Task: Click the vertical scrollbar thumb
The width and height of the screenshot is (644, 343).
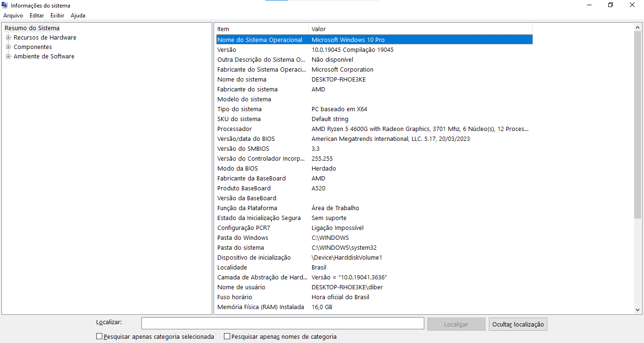Action: pos(638,125)
